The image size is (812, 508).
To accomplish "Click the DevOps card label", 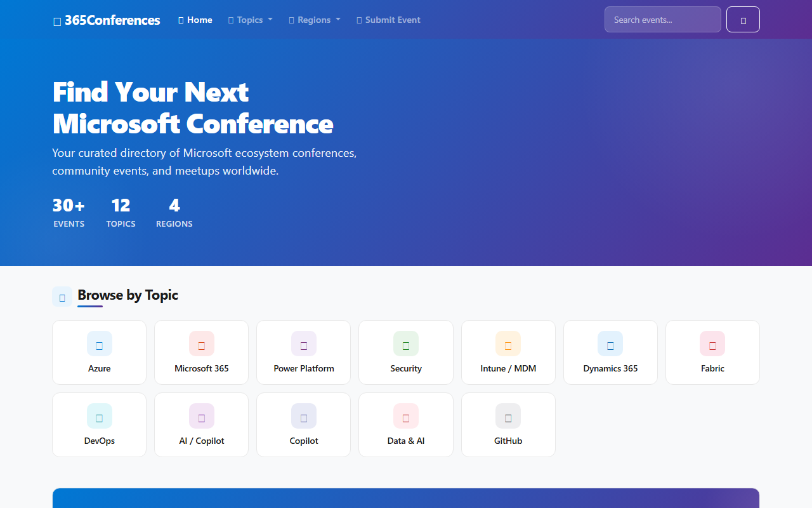I will (100, 441).
